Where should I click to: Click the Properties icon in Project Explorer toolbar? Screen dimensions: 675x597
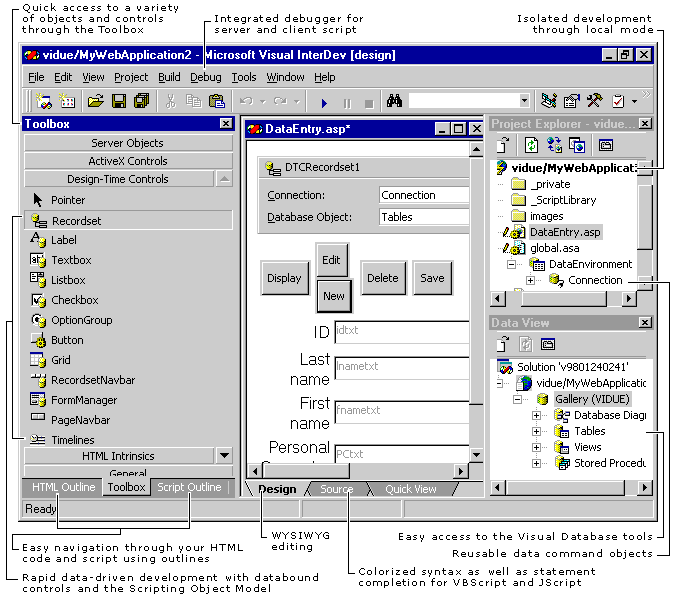point(606,145)
